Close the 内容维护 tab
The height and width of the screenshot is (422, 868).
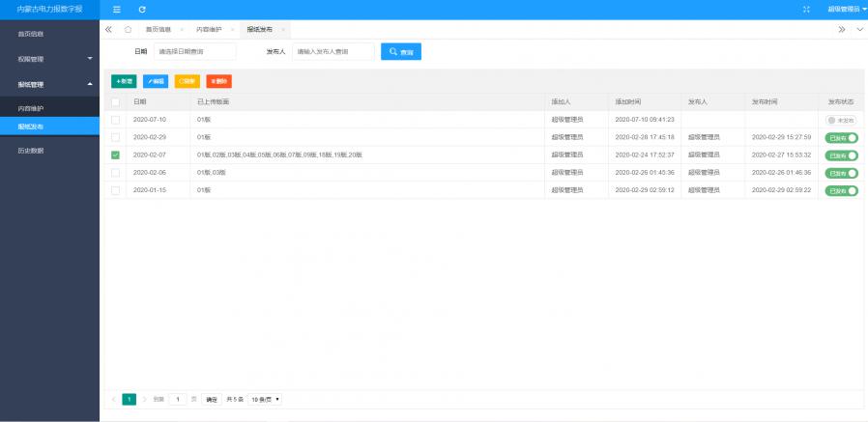click(232, 30)
